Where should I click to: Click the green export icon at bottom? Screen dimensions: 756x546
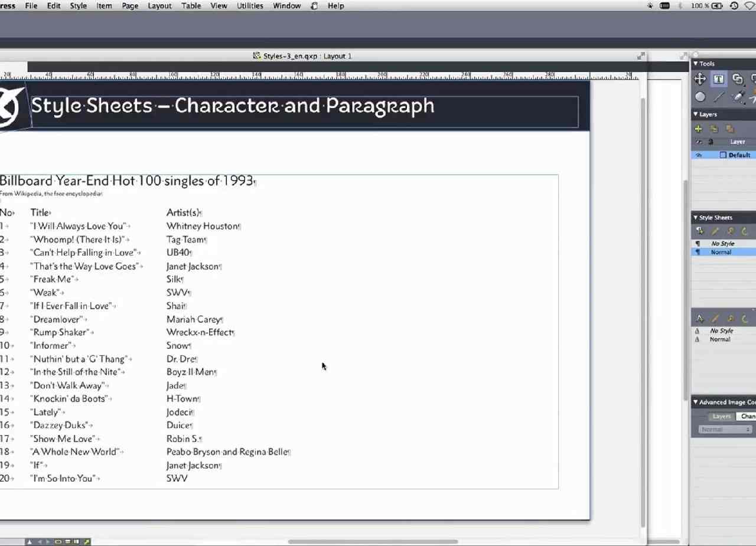tap(87, 542)
